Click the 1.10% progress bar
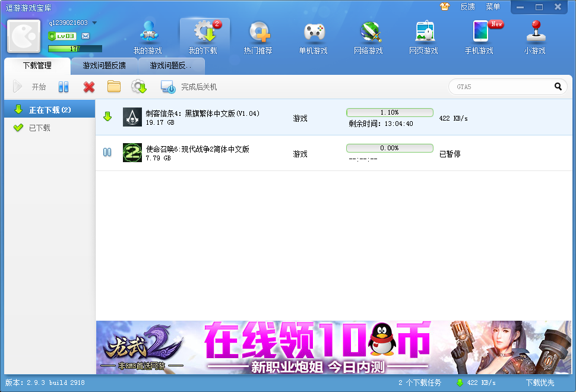The width and height of the screenshot is (576, 392). (390, 112)
